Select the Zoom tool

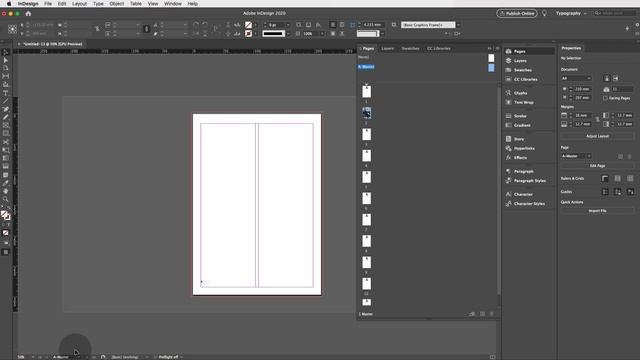click(5, 200)
